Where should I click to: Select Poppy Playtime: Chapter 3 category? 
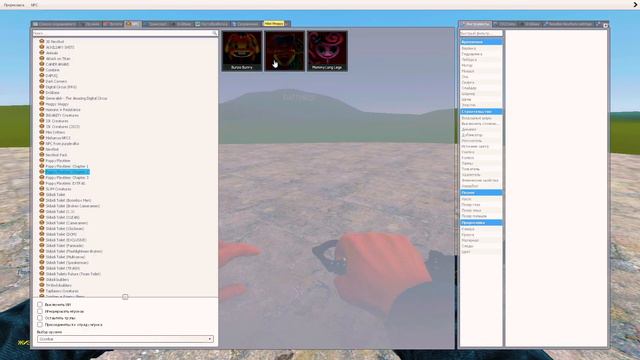point(67,178)
